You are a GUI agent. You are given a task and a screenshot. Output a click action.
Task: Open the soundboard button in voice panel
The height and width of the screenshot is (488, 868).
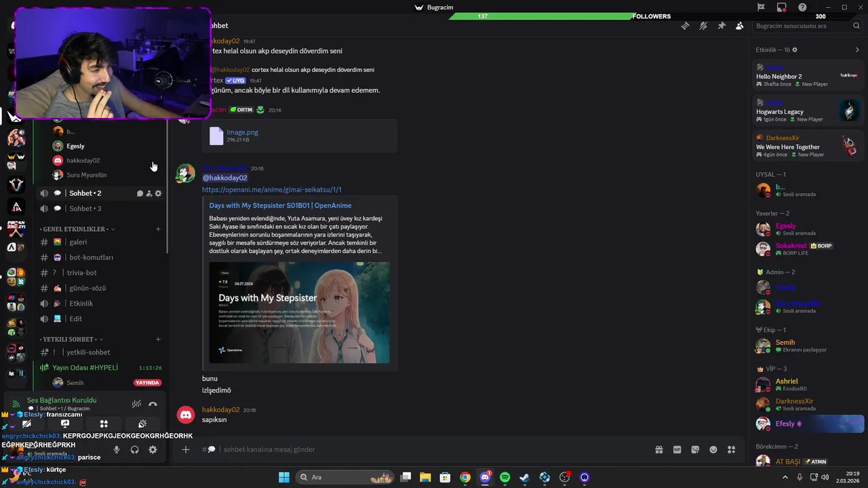click(142, 424)
